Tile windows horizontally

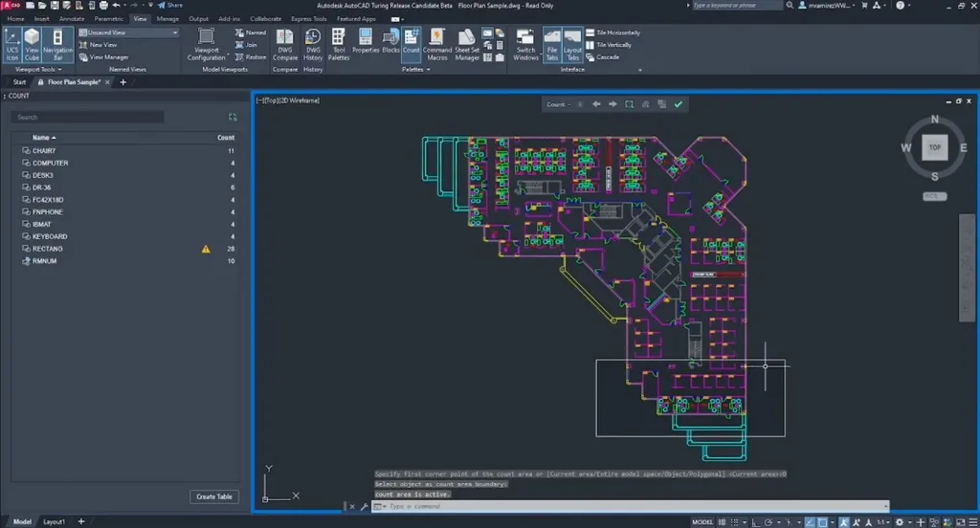[612, 33]
